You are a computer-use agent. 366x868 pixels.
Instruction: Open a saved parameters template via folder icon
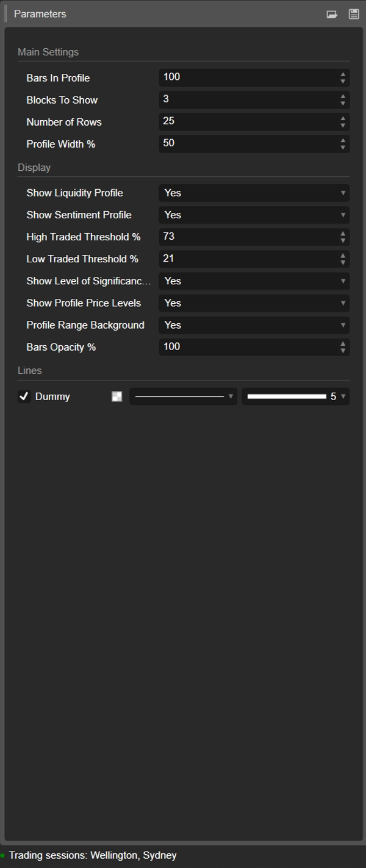332,13
